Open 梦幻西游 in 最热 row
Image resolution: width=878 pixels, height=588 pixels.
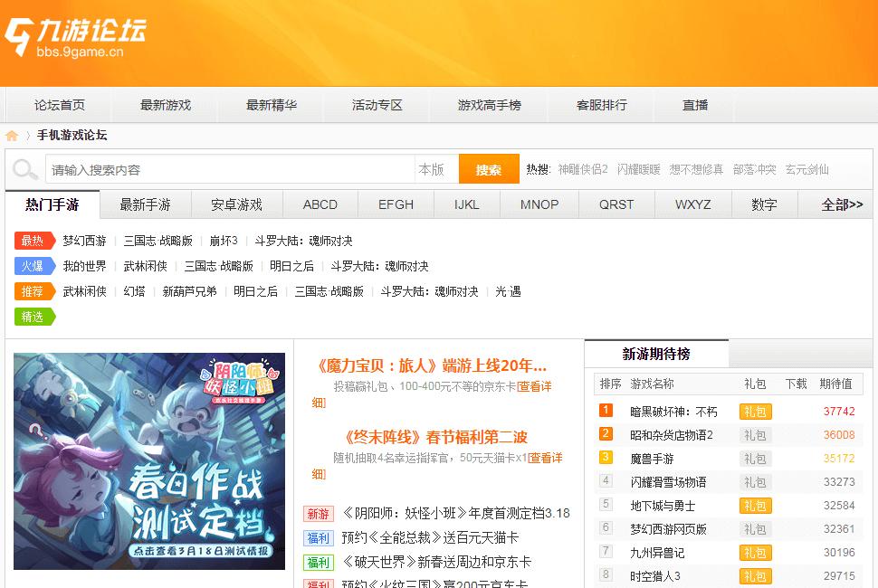(x=84, y=242)
